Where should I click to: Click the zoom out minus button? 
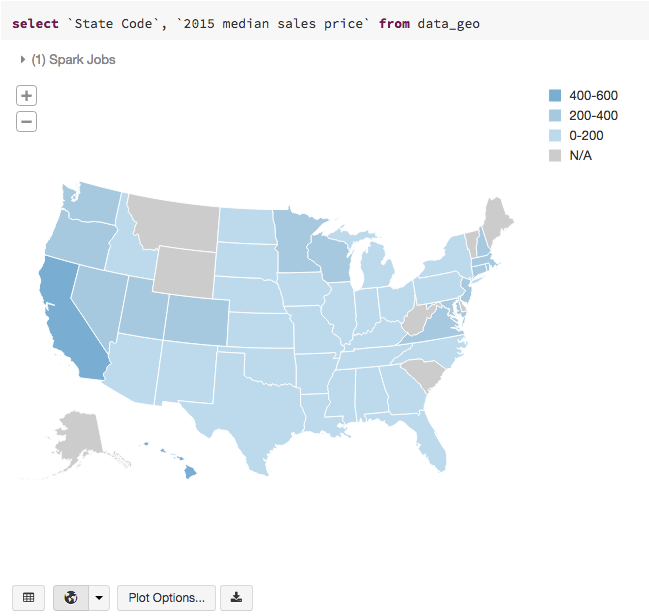27,122
